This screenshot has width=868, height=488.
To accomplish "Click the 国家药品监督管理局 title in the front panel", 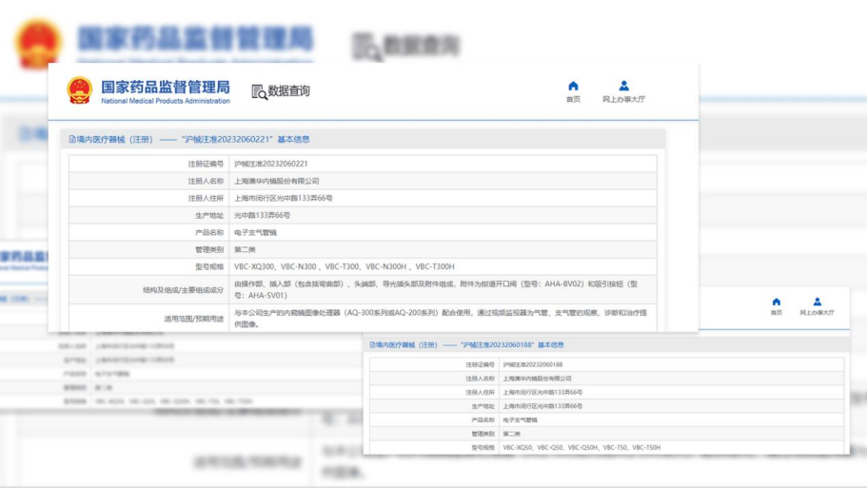I will 166,87.
